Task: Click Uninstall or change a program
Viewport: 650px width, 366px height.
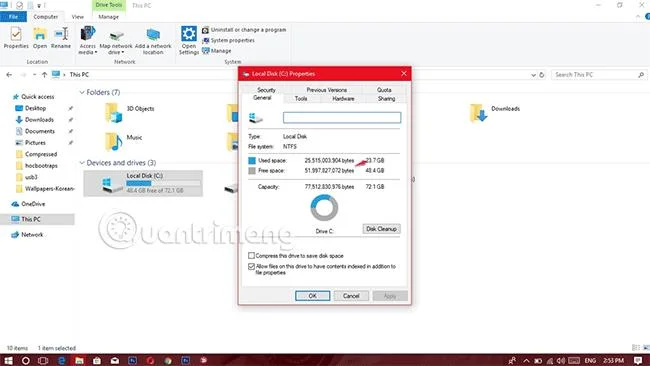Action: [244, 30]
